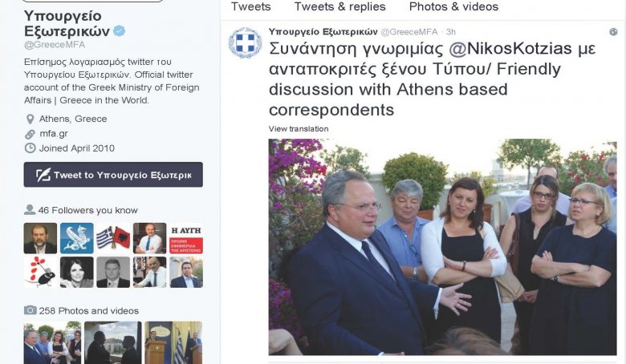This screenshot has height=364, width=626.
Task: Click the Greek coat of arms avatar on tweet
Action: [x=245, y=42]
